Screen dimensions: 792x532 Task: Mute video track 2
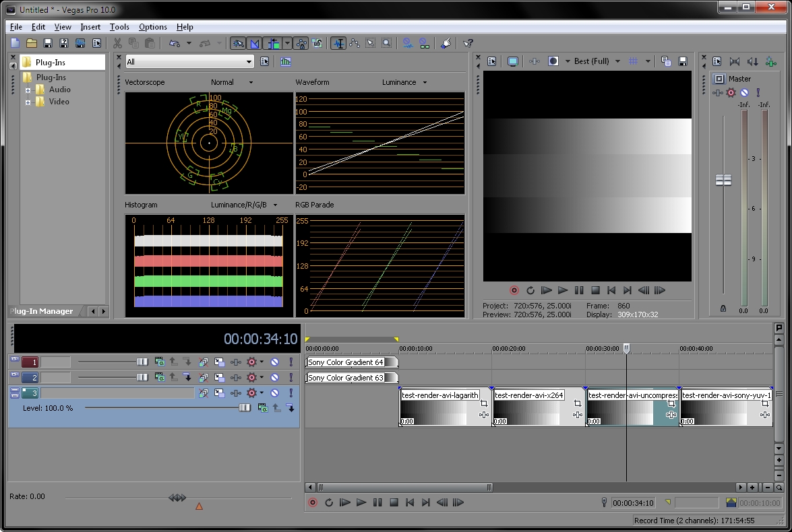(x=275, y=378)
